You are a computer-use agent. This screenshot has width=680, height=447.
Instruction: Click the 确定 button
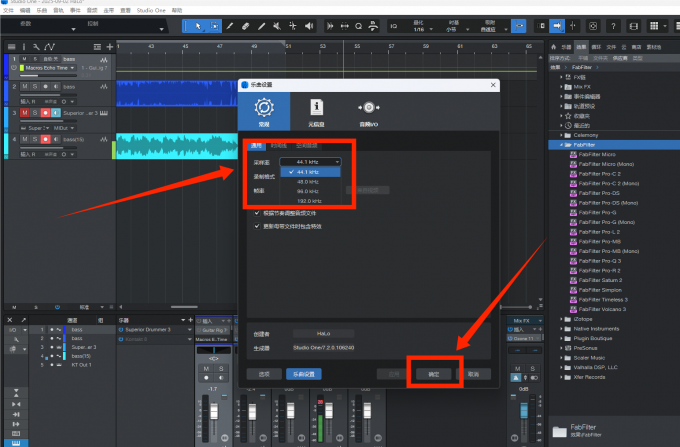pyautogui.click(x=431, y=374)
